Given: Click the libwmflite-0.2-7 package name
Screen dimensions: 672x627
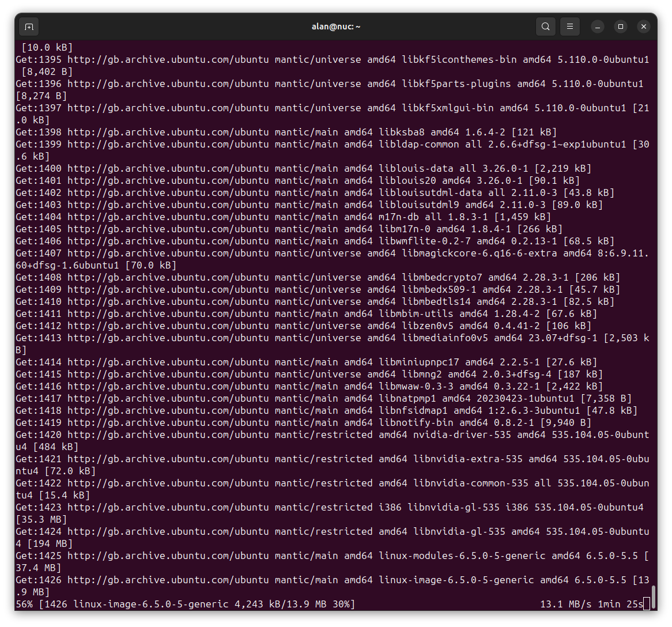Looking at the screenshot, I should (425, 241).
